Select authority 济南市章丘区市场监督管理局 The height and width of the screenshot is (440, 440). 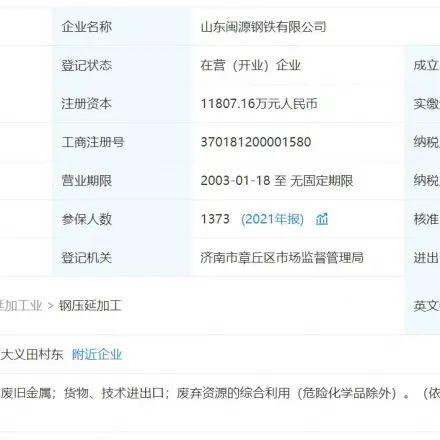click(x=282, y=257)
